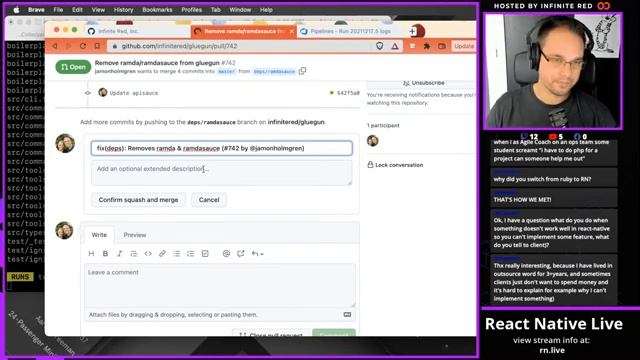Open the Update apisauce commit
This screenshot has height=360, width=640.
(x=134, y=93)
